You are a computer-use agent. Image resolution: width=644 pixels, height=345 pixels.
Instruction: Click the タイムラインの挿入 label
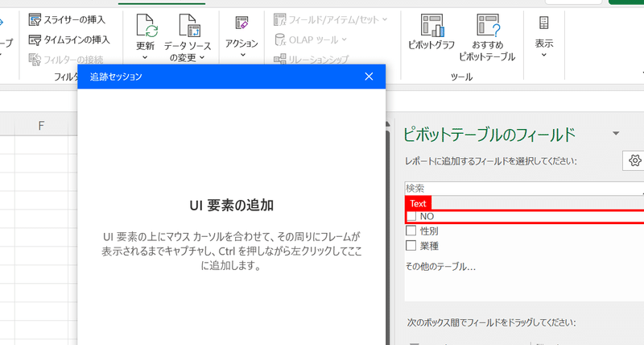pyautogui.click(x=76, y=39)
